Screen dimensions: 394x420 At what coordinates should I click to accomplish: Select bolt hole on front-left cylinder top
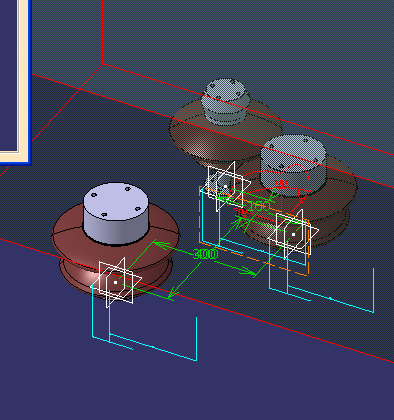point(94,195)
